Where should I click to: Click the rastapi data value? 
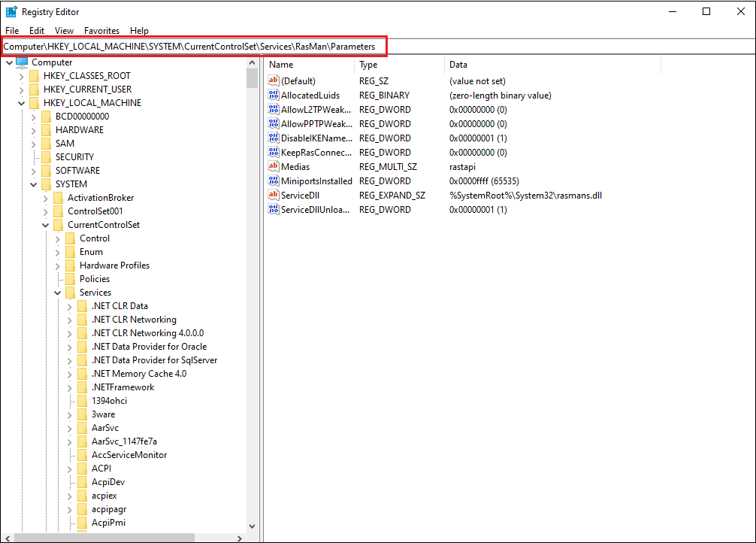462,166
